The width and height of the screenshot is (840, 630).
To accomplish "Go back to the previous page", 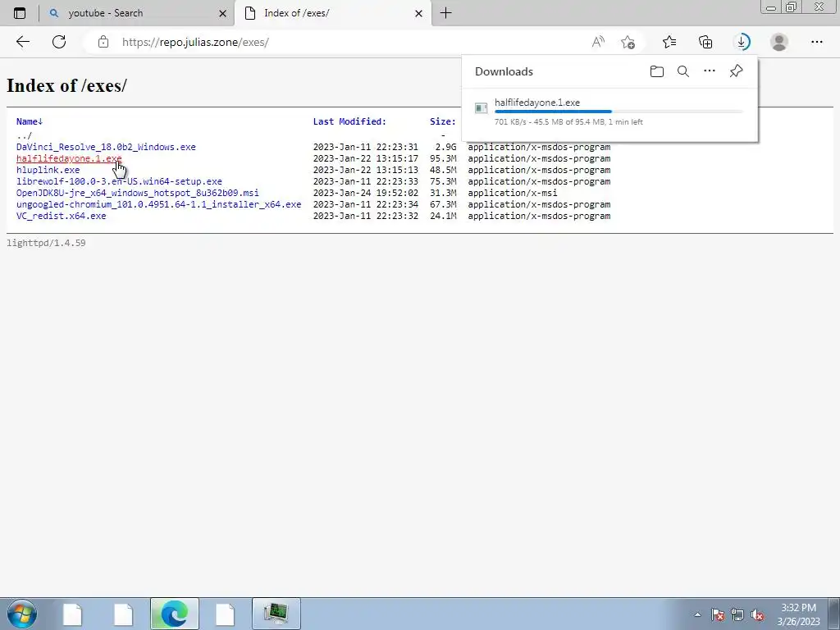I will 22,42.
